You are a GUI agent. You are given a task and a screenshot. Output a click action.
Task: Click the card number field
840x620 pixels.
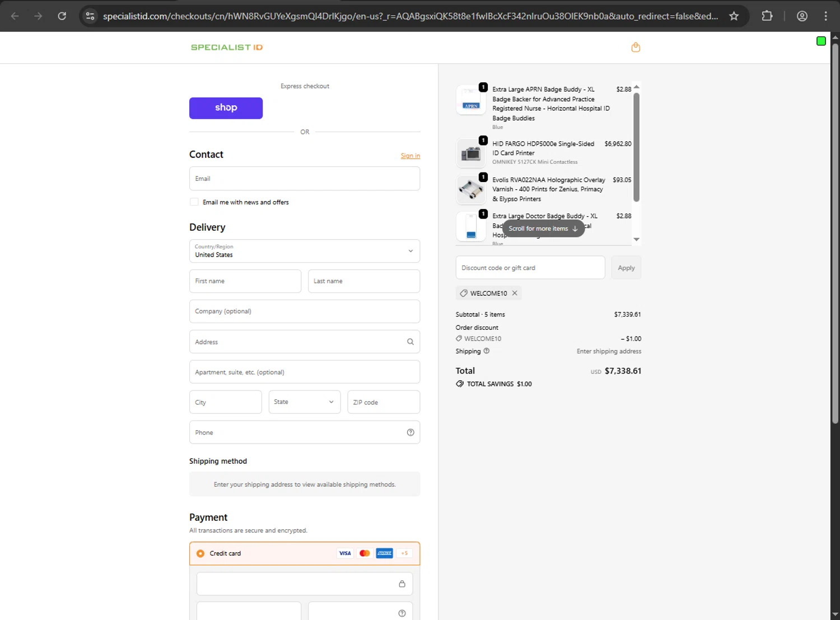pyautogui.click(x=305, y=584)
